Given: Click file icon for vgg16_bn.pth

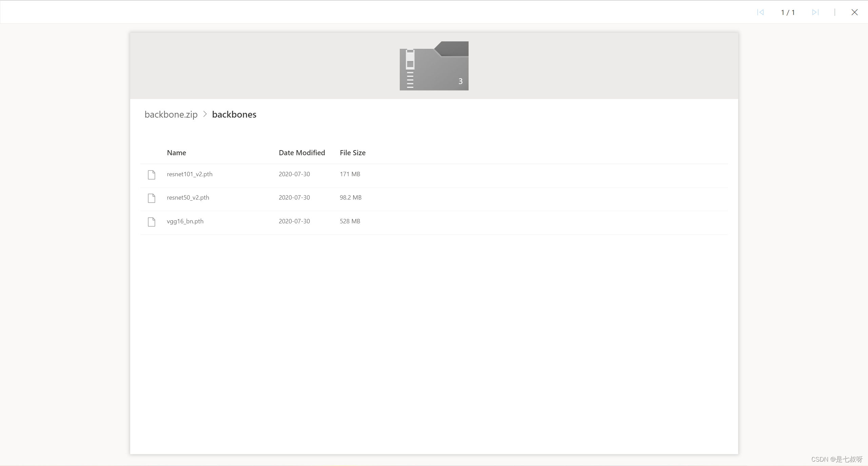Looking at the screenshot, I should 152,222.
